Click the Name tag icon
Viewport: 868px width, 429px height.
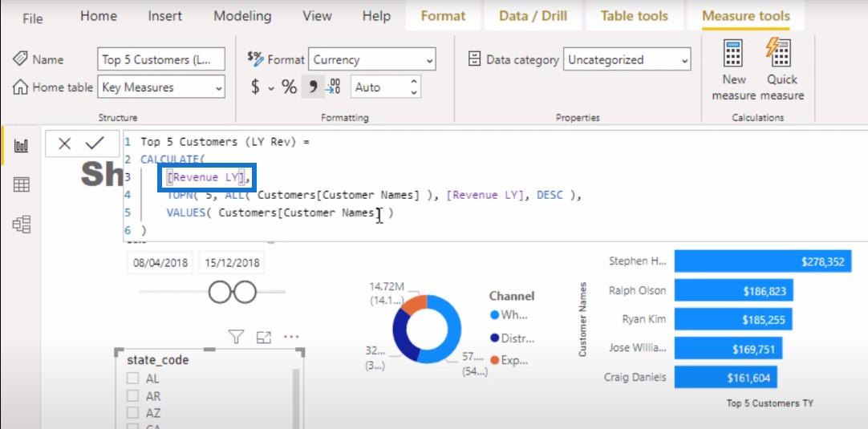point(21,59)
